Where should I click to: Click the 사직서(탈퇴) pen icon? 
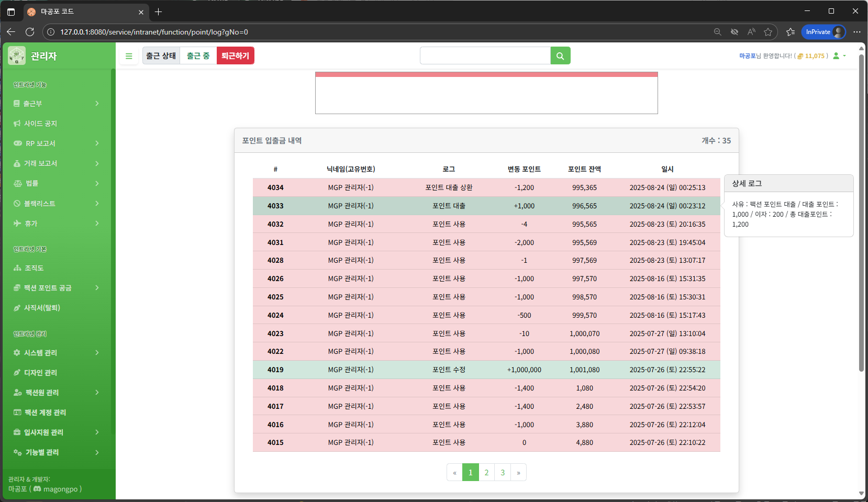tap(17, 308)
